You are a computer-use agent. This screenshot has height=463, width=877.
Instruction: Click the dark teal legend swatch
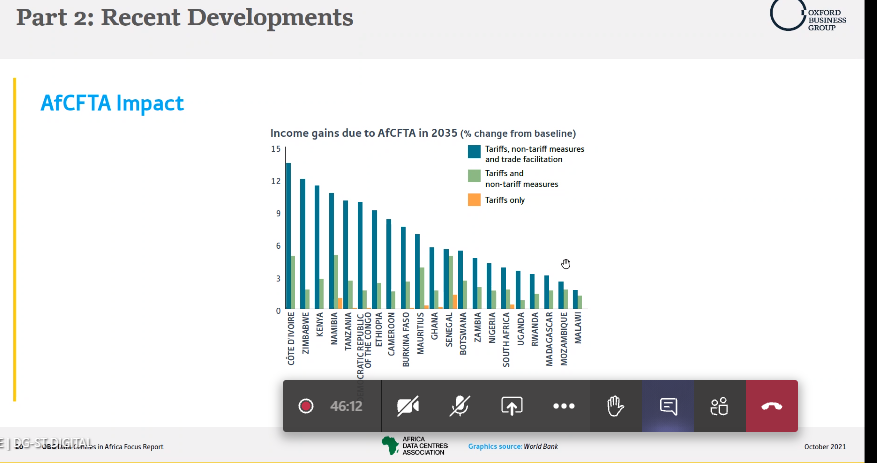click(474, 152)
